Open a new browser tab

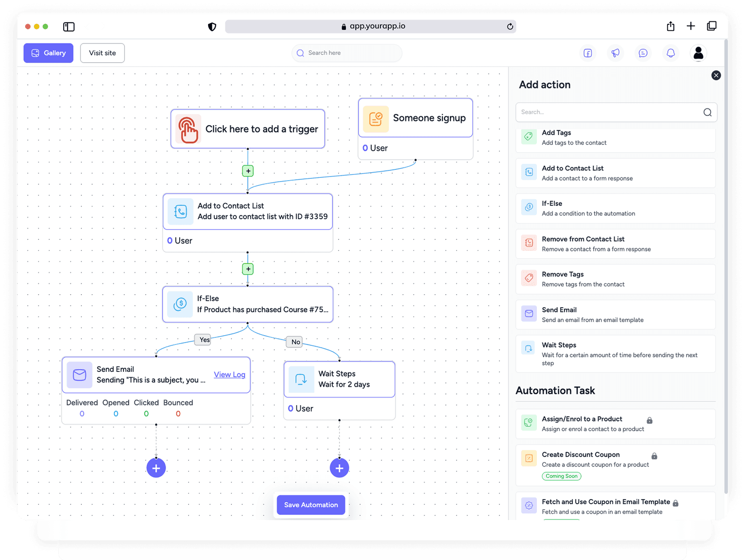(x=691, y=26)
